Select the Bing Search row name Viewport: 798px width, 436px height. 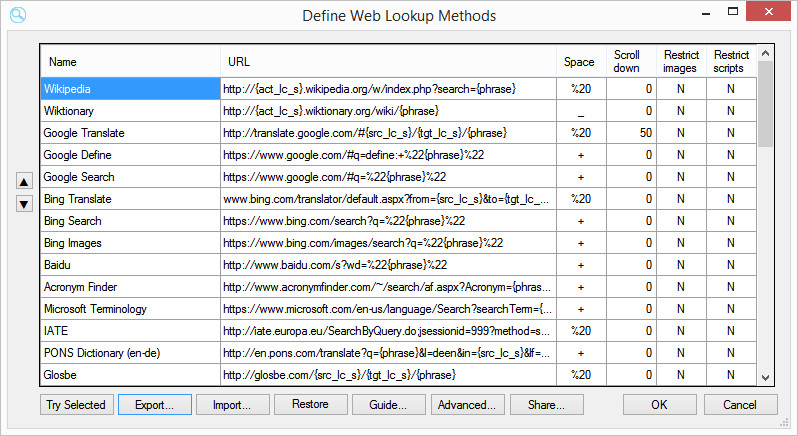click(130, 221)
